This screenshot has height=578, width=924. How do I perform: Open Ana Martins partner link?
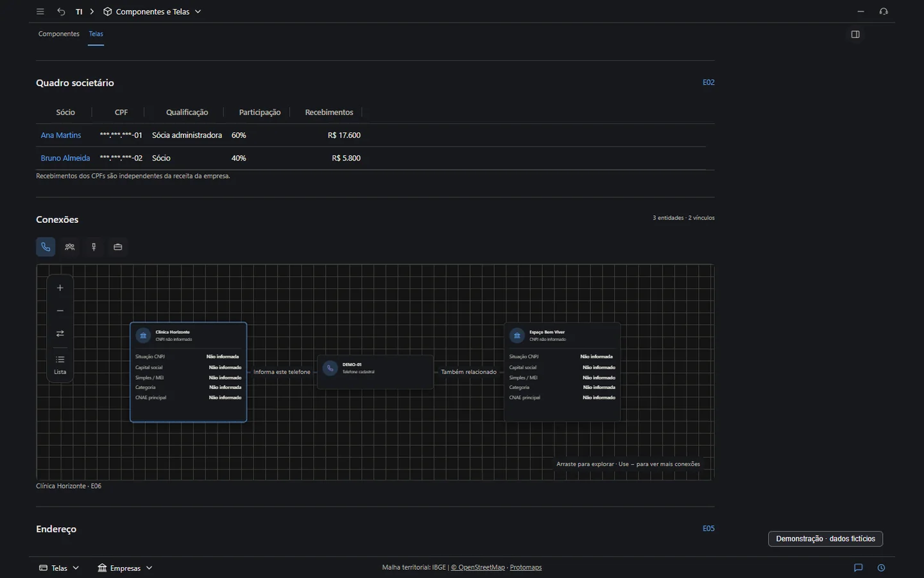61,136
